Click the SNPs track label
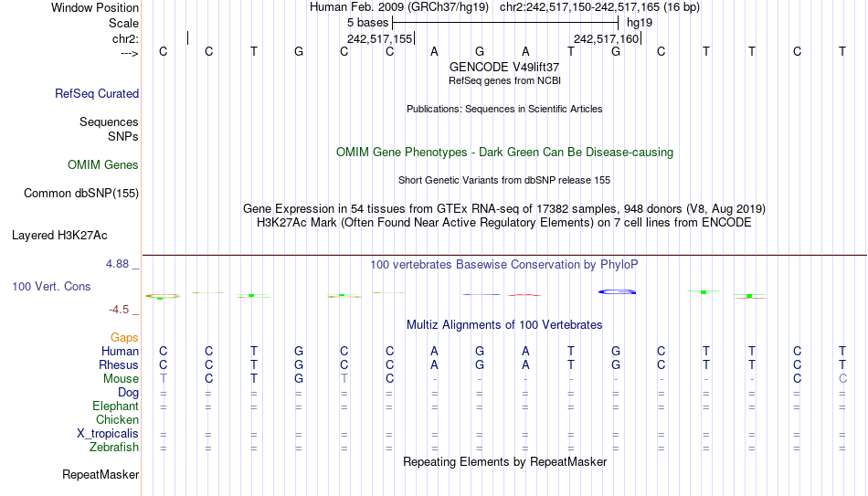The width and height of the screenshot is (868, 496). (123, 136)
